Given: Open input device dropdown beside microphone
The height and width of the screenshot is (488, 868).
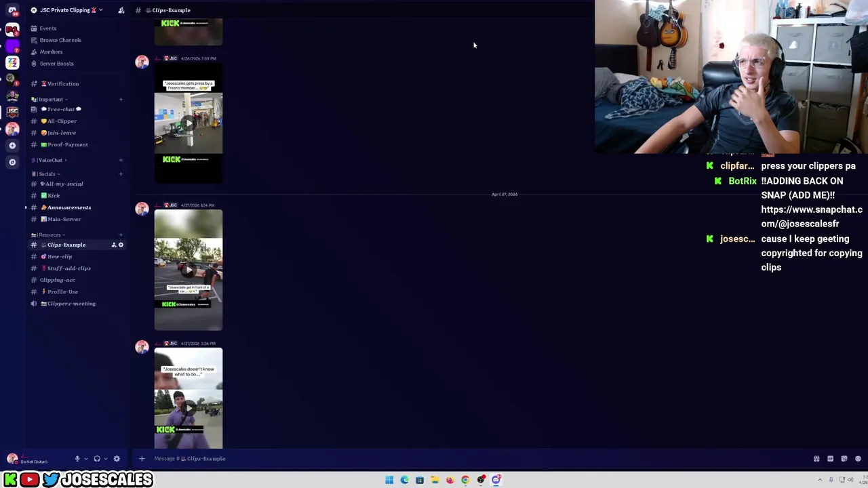Looking at the screenshot, I should coord(85,459).
